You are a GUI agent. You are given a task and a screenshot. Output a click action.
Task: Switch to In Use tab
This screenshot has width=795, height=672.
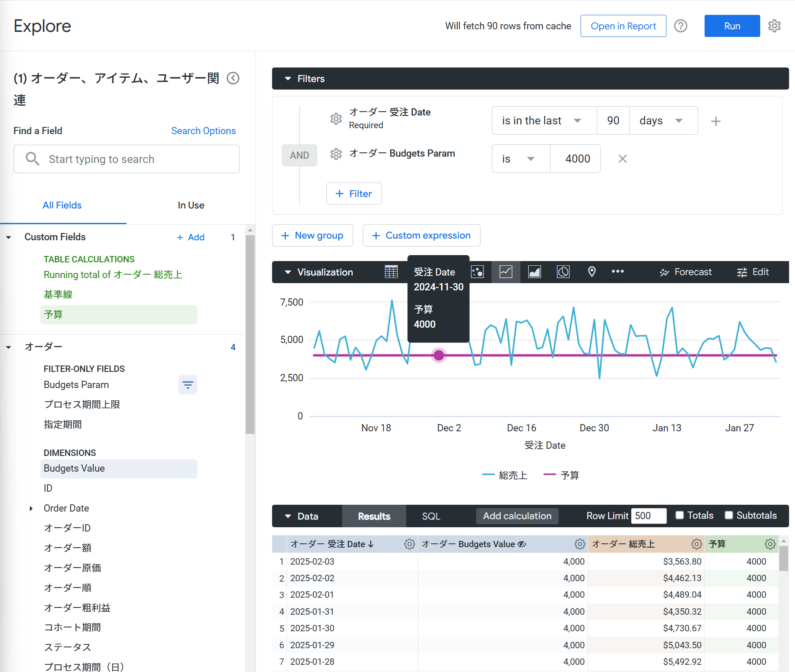pyautogui.click(x=191, y=205)
